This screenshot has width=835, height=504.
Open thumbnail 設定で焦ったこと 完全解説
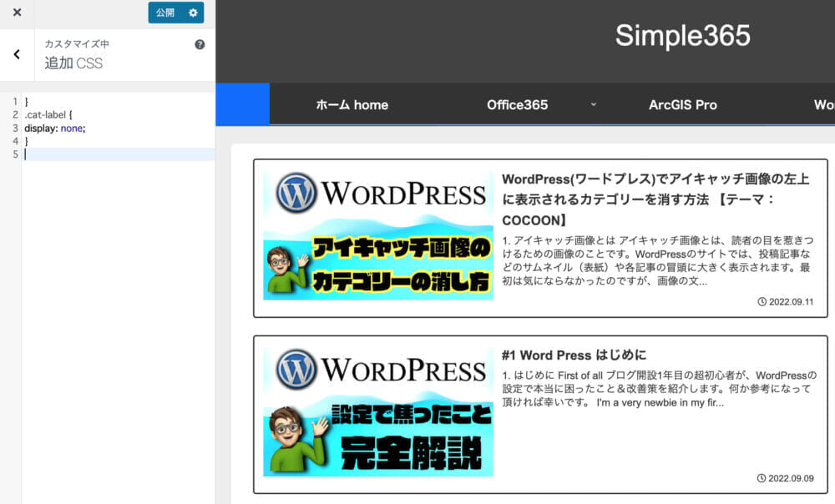pyautogui.click(x=378, y=411)
